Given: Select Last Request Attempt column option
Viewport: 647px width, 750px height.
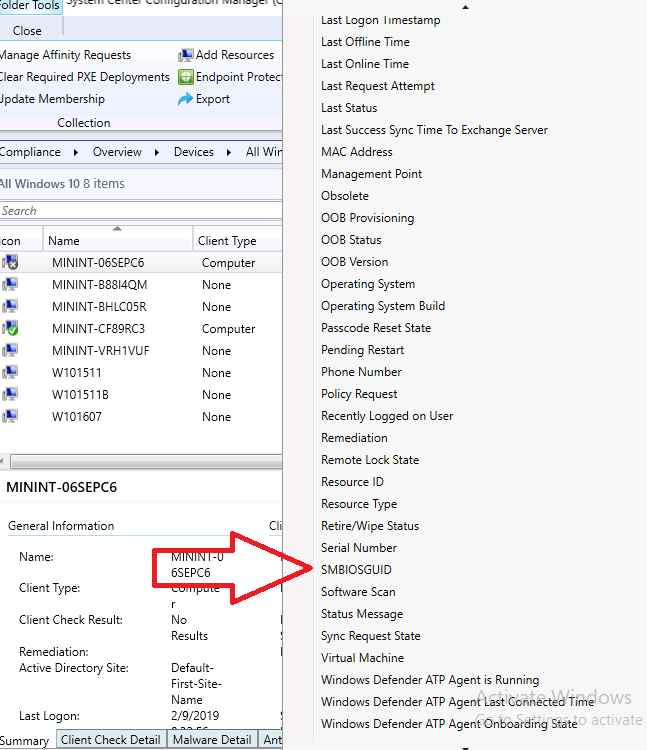Looking at the screenshot, I should [x=378, y=86].
